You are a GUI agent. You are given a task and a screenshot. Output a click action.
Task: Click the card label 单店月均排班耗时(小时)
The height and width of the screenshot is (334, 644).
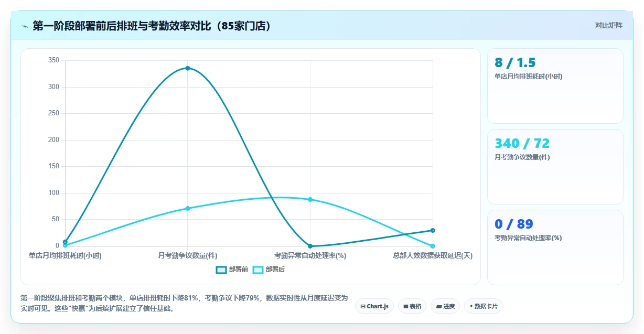pos(529,77)
